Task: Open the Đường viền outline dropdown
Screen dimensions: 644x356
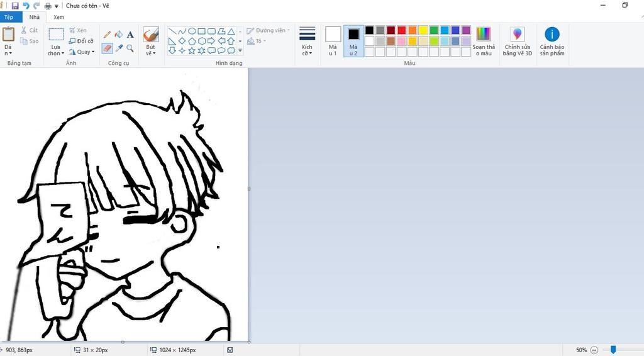Action: point(268,30)
